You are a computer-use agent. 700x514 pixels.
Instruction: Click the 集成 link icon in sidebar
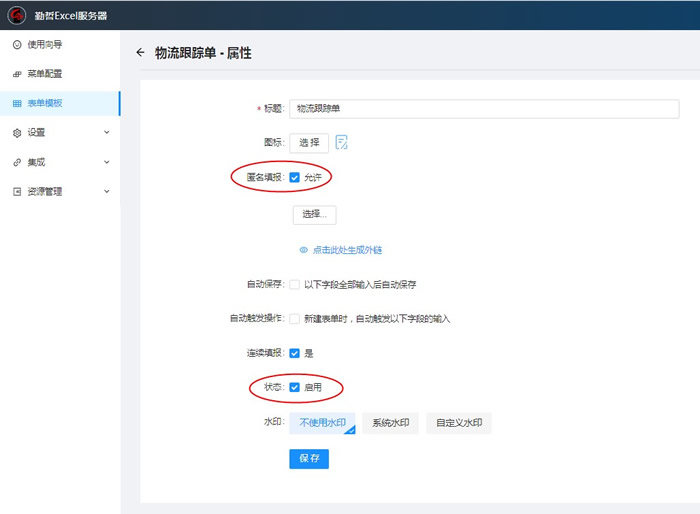point(16,162)
